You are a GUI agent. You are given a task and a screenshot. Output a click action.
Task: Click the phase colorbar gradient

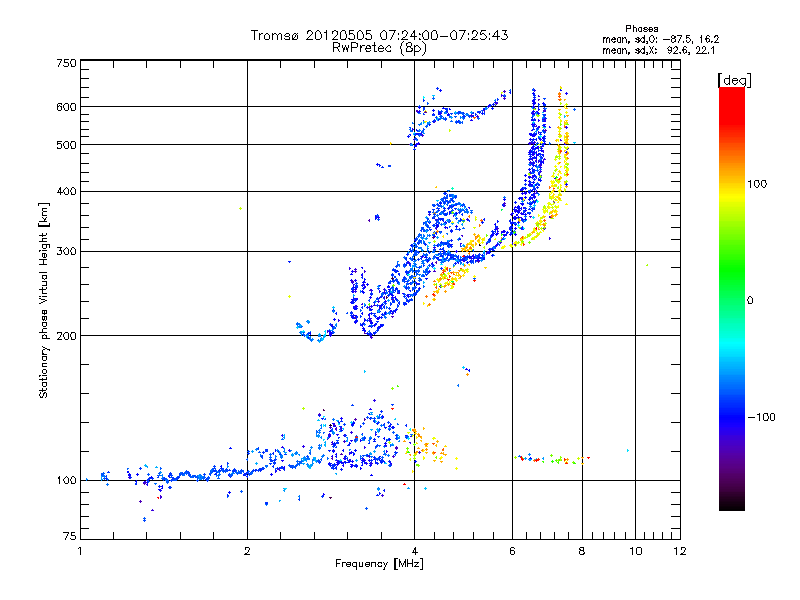[732, 298]
